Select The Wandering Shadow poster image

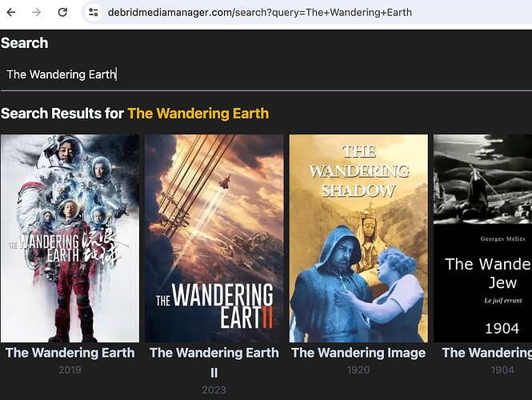[x=358, y=238]
